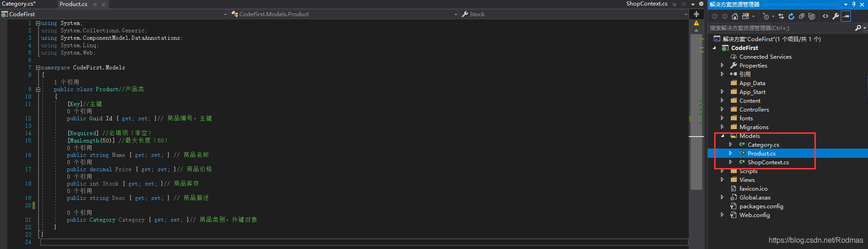Open Pending Changes Filter dropdown arrow
The width and height of the screenshot is (868, 249).
pyautogui.click(x=773, y=16)
